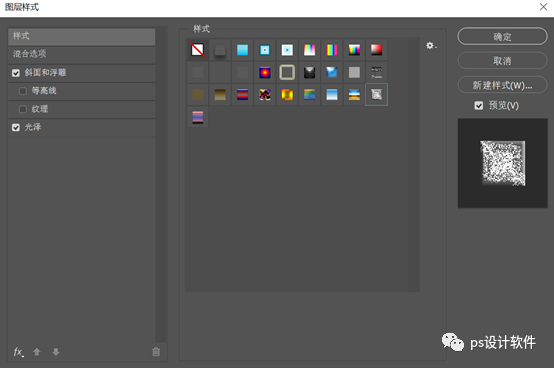Image resolution: width=554 pixels, height=368 pixels.
Task: Apply the pastel rainbow fading to white swatch
Action: pos(310,50)
